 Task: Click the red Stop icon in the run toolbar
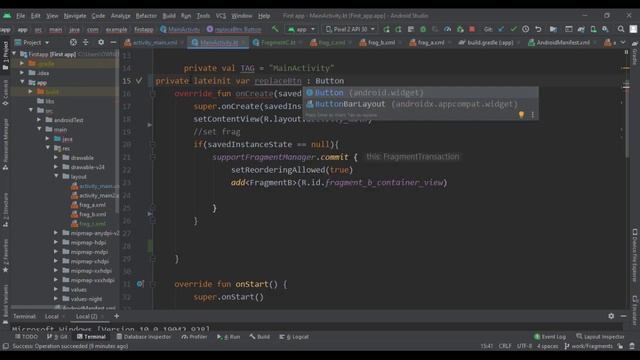pos(472,29)
